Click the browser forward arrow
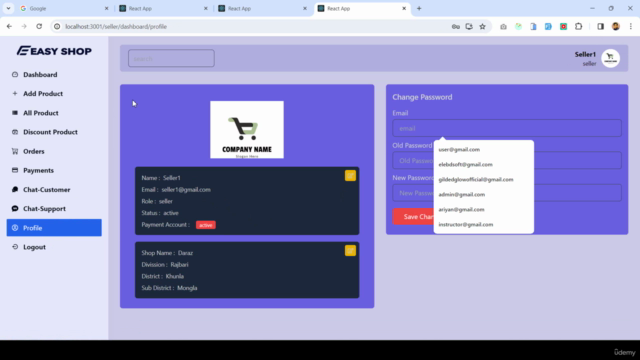640x360 pixels. (24, 27)
